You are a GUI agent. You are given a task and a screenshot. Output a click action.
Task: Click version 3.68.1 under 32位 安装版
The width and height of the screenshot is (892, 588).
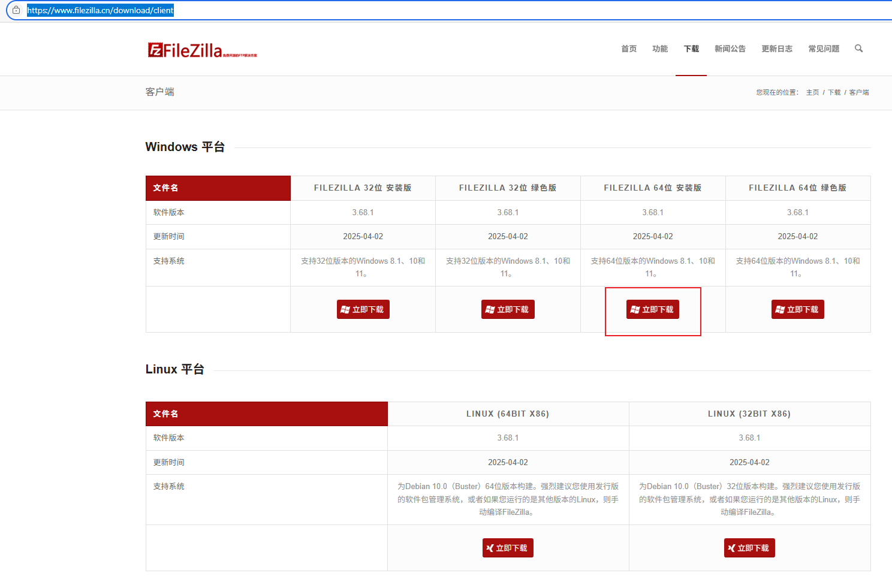point(363,213)
